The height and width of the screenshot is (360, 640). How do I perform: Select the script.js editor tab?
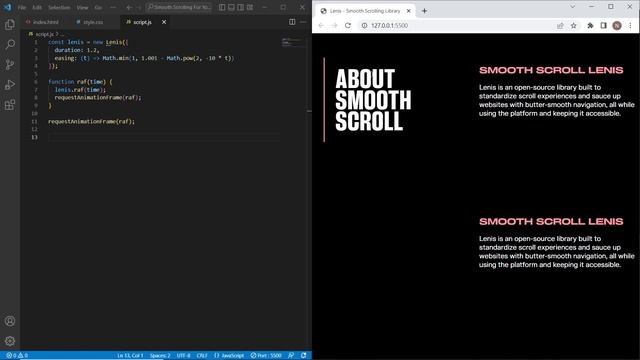pos(142,22)
